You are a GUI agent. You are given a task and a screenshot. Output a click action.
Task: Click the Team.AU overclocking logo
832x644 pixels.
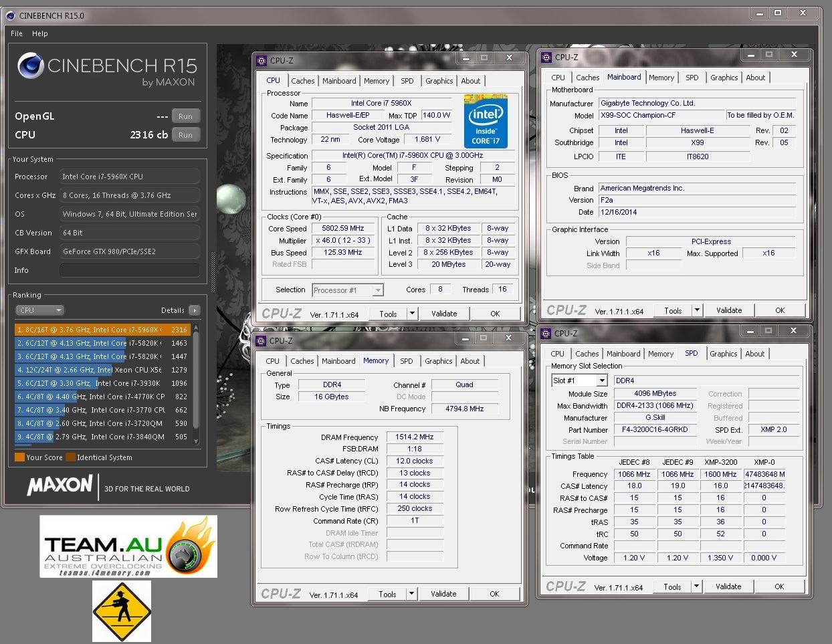(128, 546)
